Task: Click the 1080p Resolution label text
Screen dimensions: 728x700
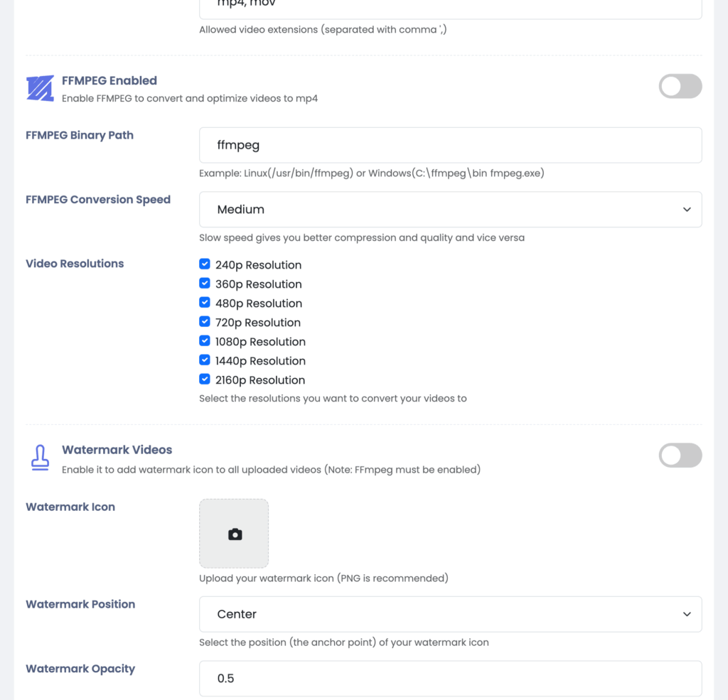Action: [x=260, y=342]
